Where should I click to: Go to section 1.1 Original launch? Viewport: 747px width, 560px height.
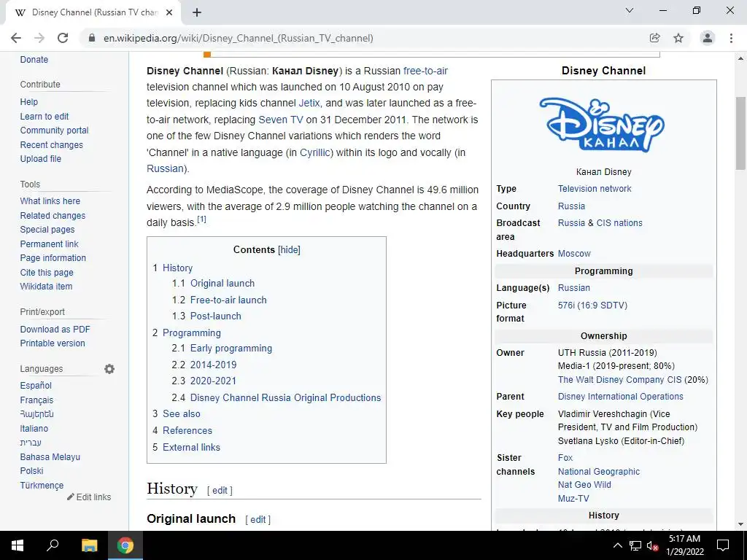(x=222, y=284)
